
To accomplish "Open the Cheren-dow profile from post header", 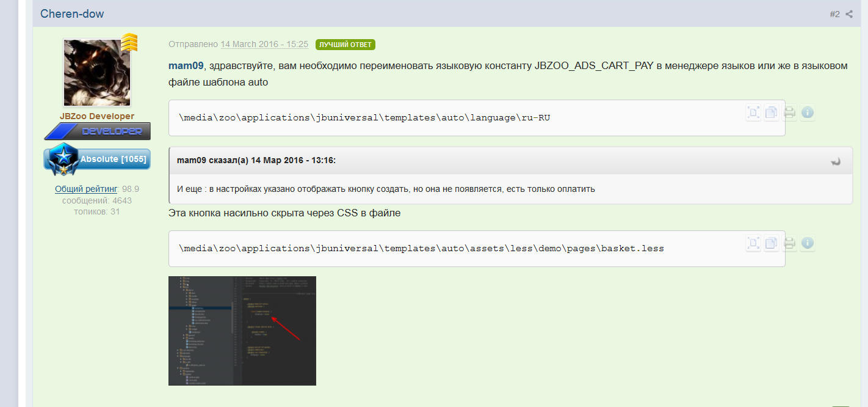I will click(x=72, y=13).
